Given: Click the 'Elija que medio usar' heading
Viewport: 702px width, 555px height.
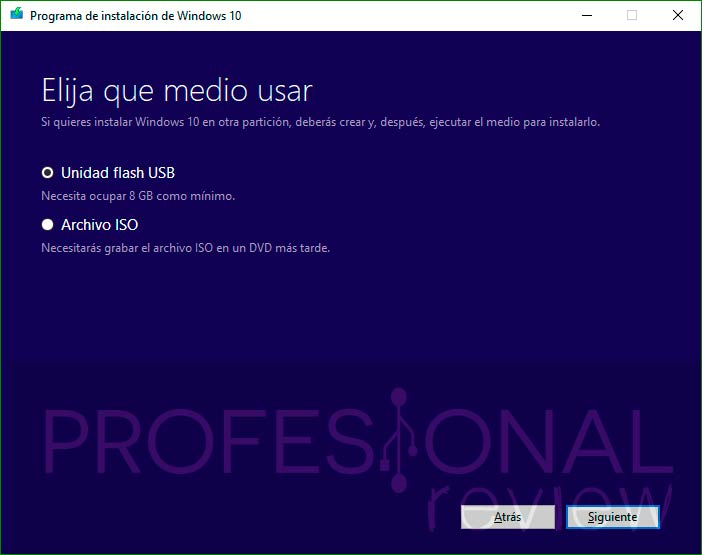Looking at the screenshot, I should pyautogui.click(x=177, y=92).
